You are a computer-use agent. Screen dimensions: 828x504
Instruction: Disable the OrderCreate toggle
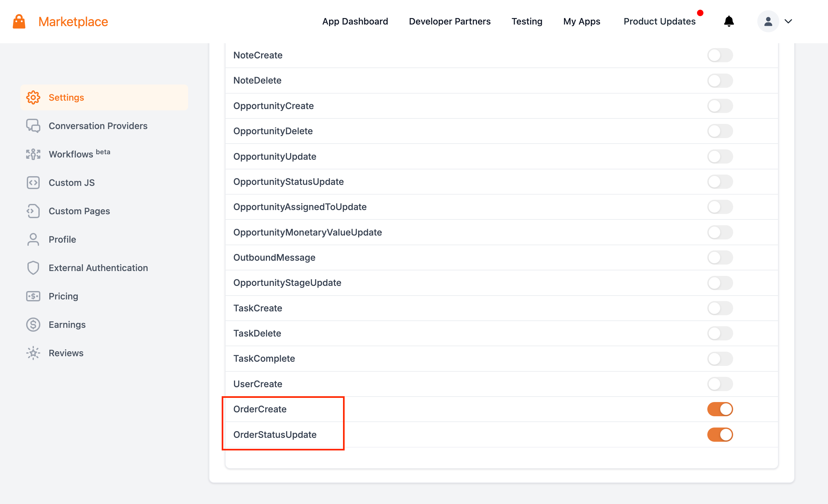pyautogui.click(x=720, y=409)
